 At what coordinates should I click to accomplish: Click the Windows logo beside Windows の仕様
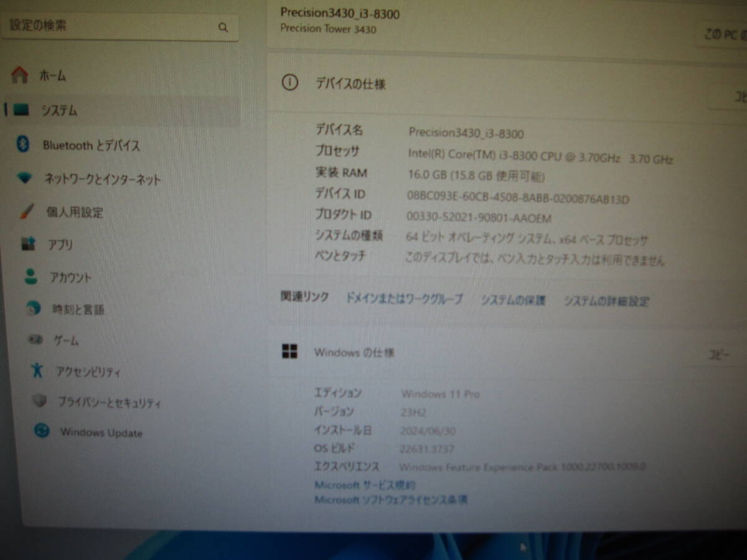click(289, 352)
